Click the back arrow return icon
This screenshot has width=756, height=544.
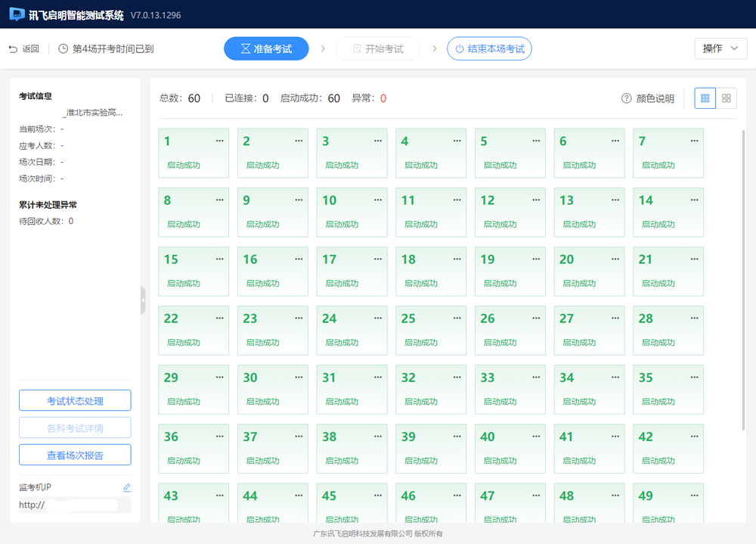click(13, 49)
